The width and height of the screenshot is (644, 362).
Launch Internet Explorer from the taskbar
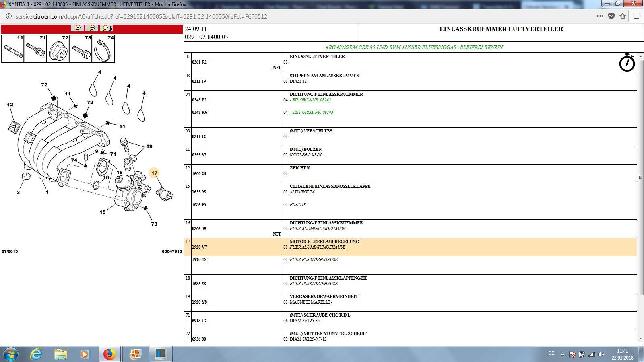coord(36,354)
